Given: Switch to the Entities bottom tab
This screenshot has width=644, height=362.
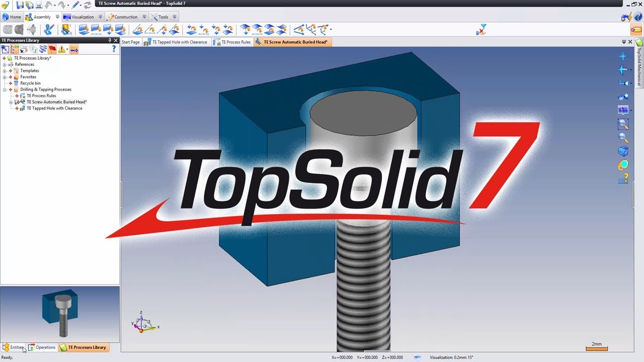Looking at the screenshot, I should [14, 347].
